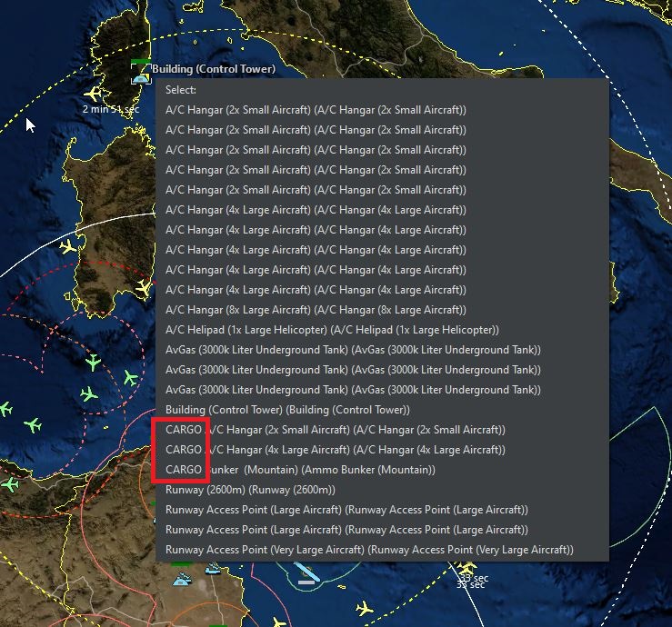Viewport: 672px width, 627px height.
Task: Click the yellow aircraft labeled 2 min 51 sec
Action: pyautogui.click(x=93, y=94)
